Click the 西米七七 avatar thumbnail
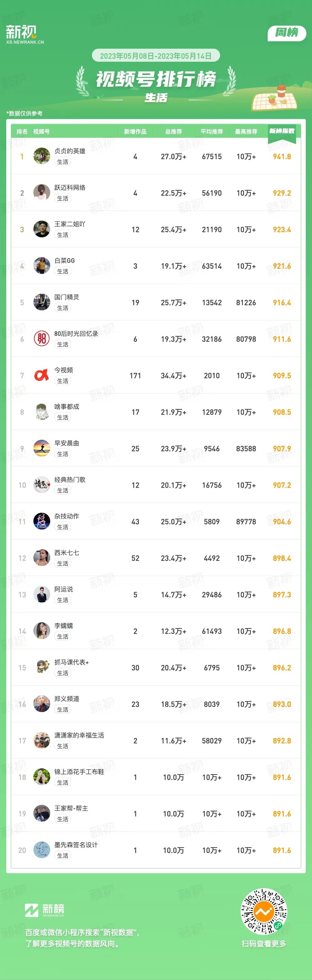The height and width of the screenshot is (980, 312). [x=42, y=558]
